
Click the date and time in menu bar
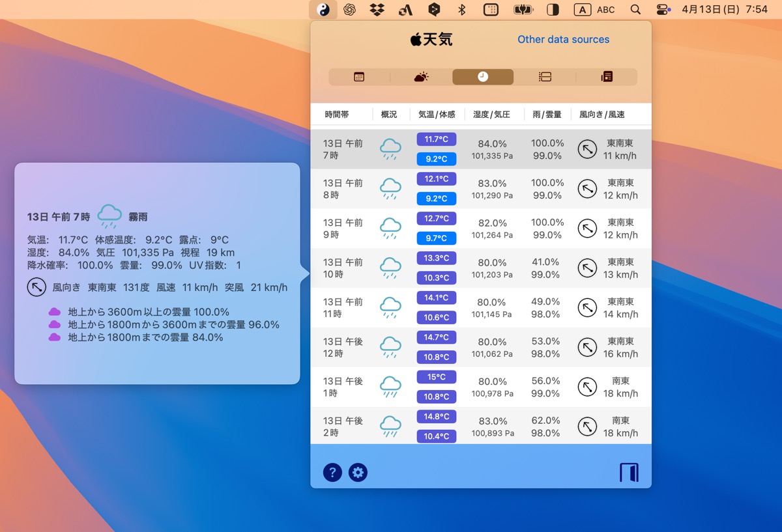(x=725, y=10)
